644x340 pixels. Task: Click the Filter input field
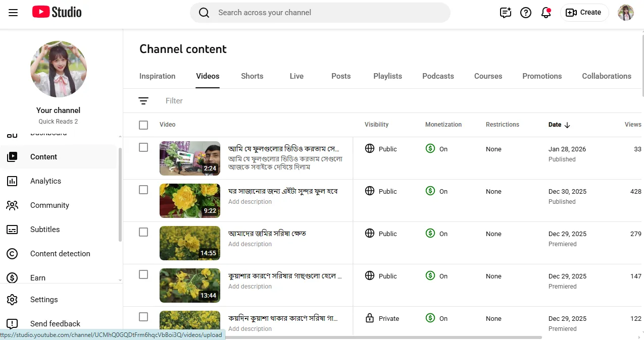[x=174, y=101]
